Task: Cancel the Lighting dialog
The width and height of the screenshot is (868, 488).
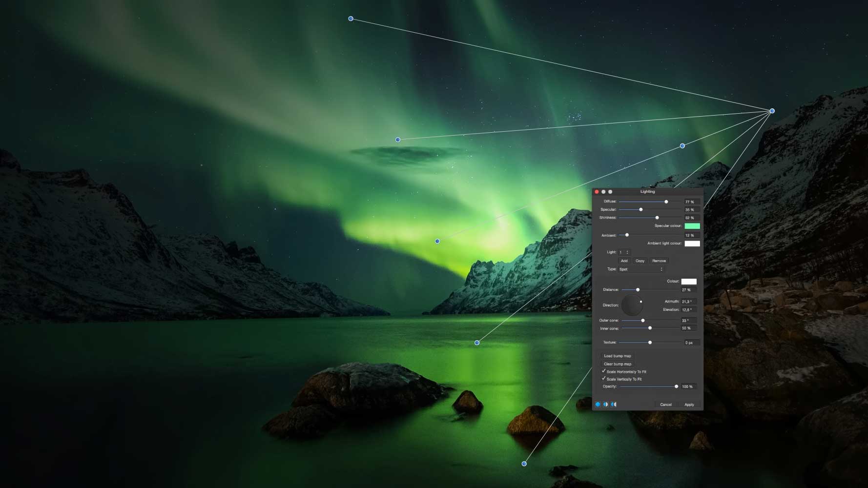Action: pos(666,405)
